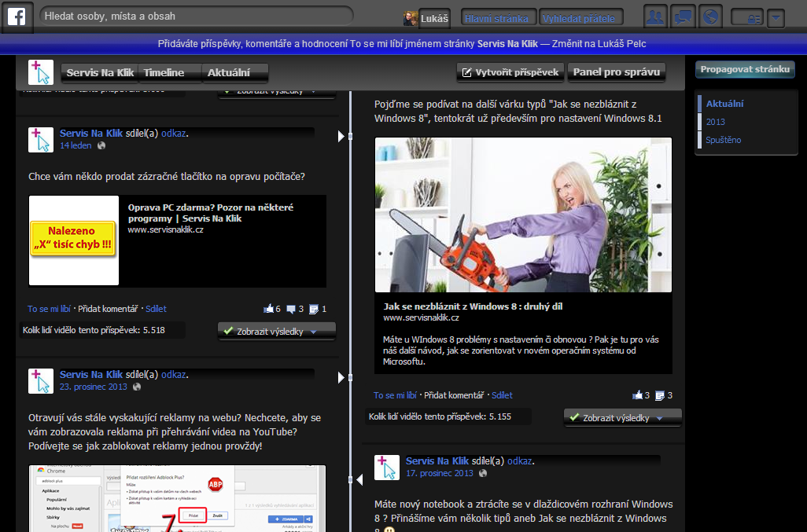807x532 pixels.
Task: Open Vyhledat přátele
Action: pyautogui.click(x=579, y=19)
